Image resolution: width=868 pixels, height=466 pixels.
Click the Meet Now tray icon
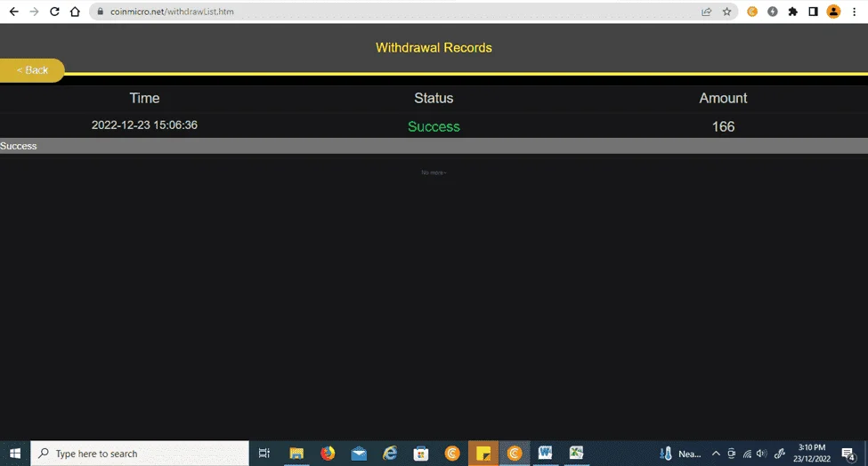pos(731,454)
